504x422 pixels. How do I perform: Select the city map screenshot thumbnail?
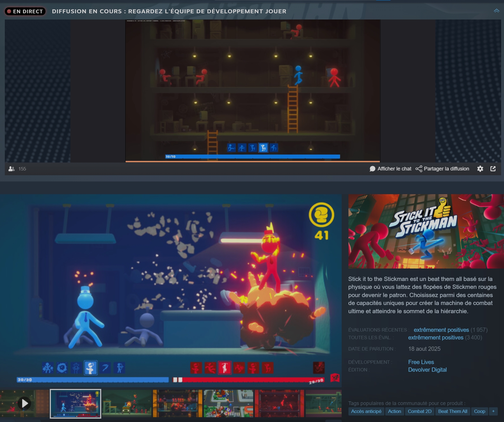click(x=229, y=403)
